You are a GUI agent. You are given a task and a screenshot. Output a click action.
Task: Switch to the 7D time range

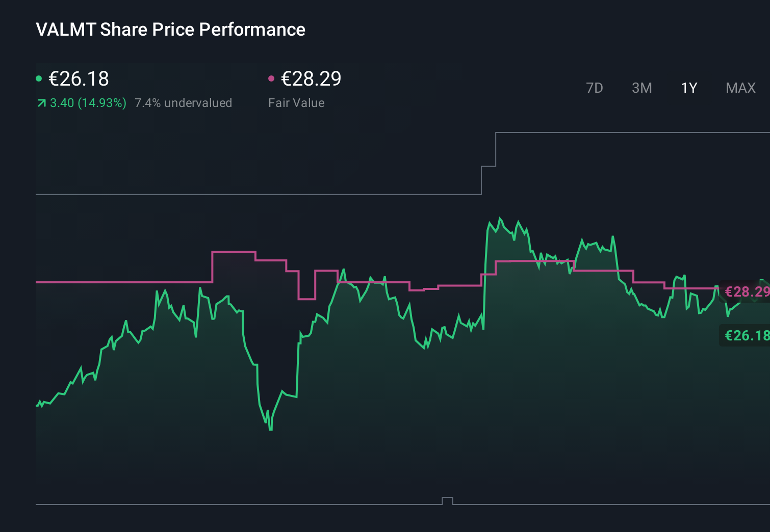click(595, 88)
